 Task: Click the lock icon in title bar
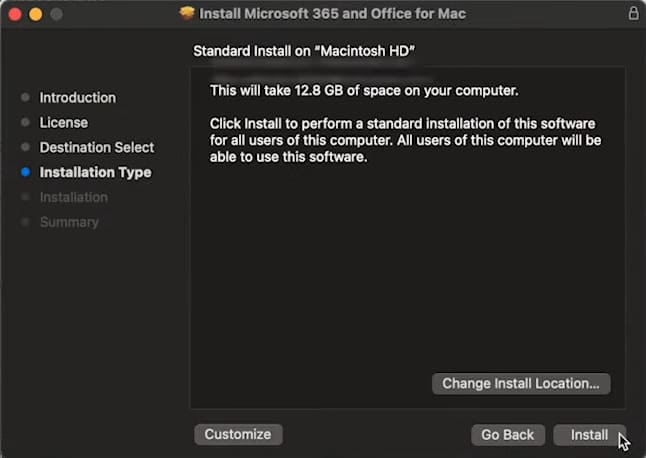(633, 14)
